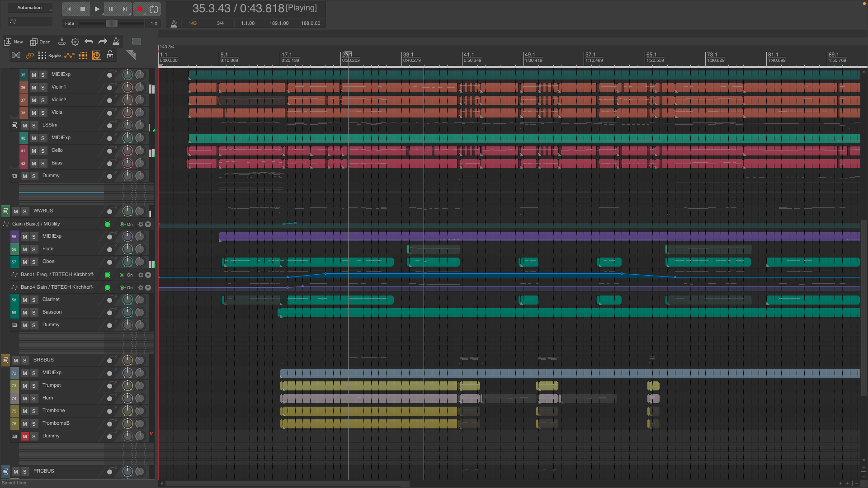Click the Record button in transport

click(x=140, y=9)
